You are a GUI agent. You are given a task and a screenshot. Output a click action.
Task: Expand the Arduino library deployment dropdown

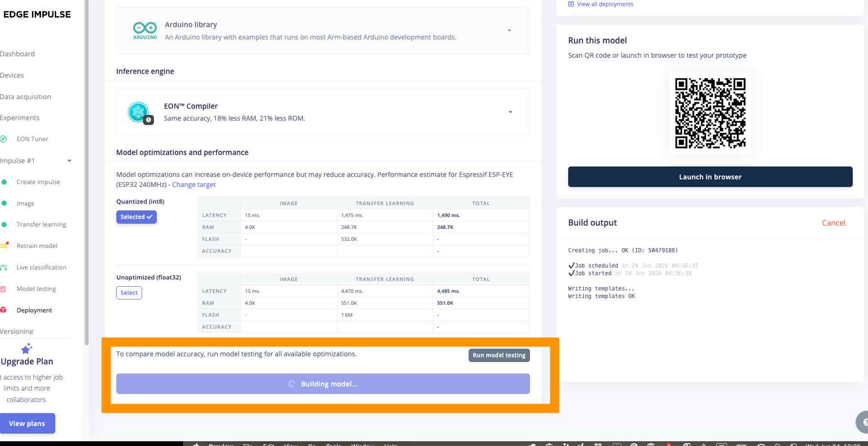(510, 31)
